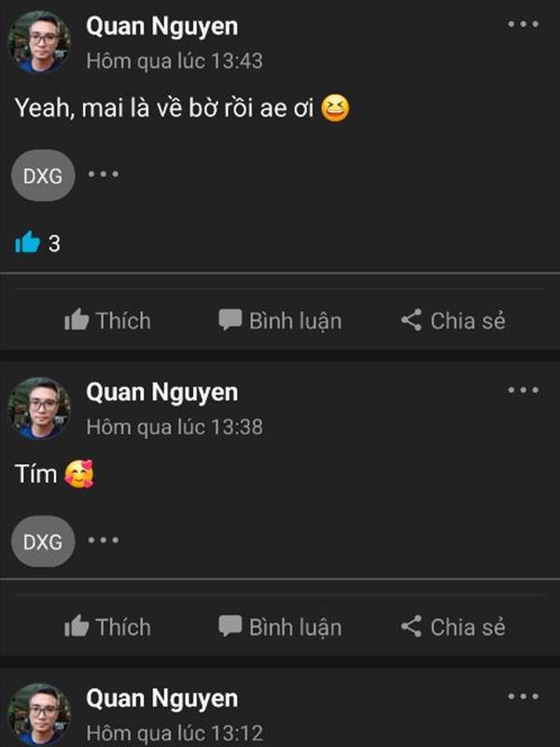560x747 pixels.
Task: Open Quan Nguyen avatar on 13:38 post
Action: 39,408
